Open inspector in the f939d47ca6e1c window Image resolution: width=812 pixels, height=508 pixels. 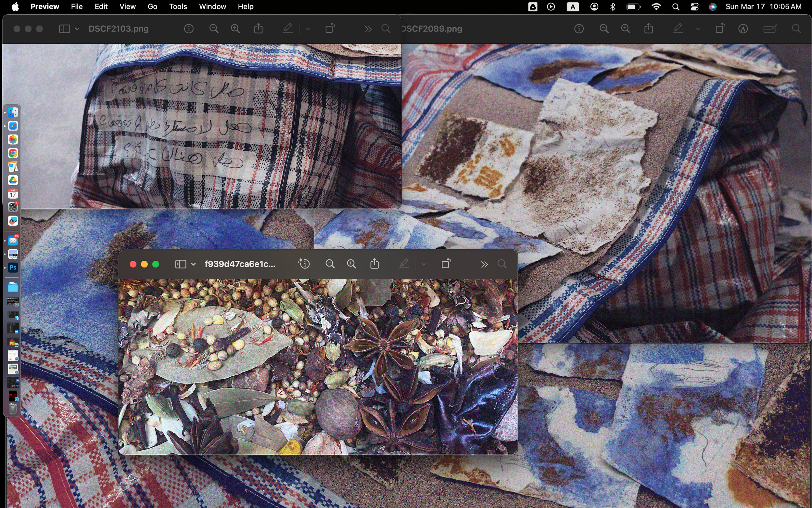[304, 264]
